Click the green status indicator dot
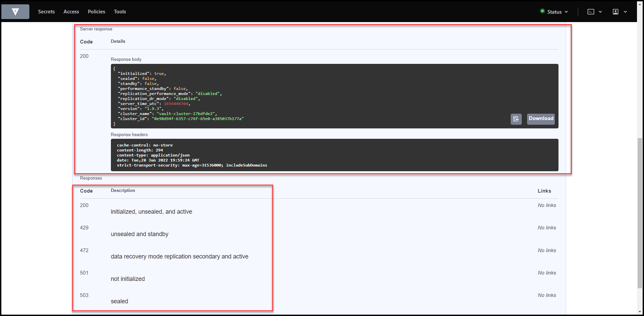The height and width of the screenshot is (316, 644). click(542, 11)
